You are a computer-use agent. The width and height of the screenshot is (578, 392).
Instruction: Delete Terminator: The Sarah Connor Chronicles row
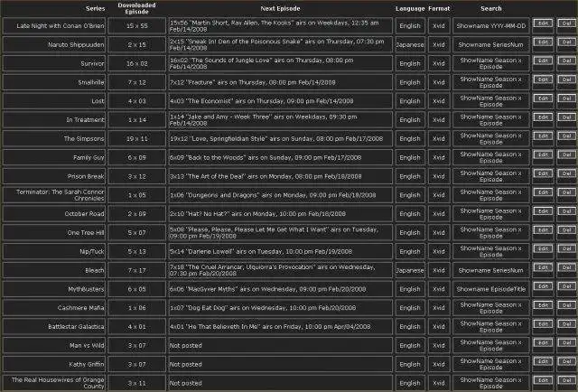566,192
